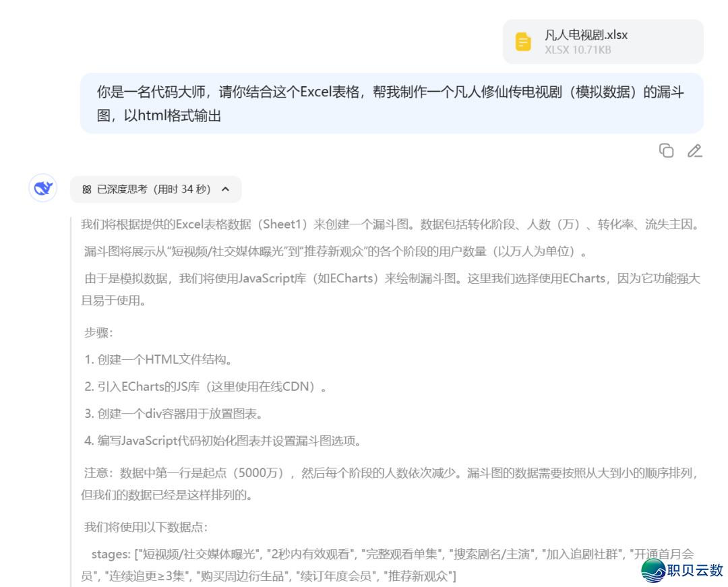This screenshot has height=587, width=728.
Task: Click the 步骤 heading text
Action: pyautogui.click(x=98, y=332)
